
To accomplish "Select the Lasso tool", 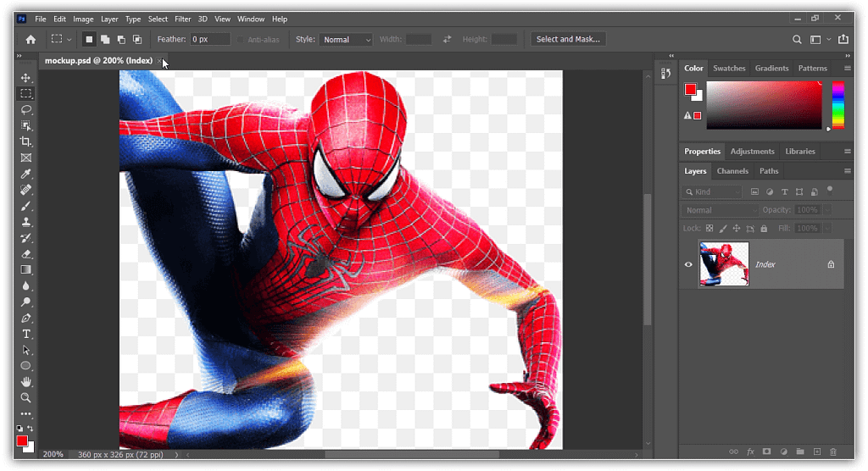I will pos(26,109).
